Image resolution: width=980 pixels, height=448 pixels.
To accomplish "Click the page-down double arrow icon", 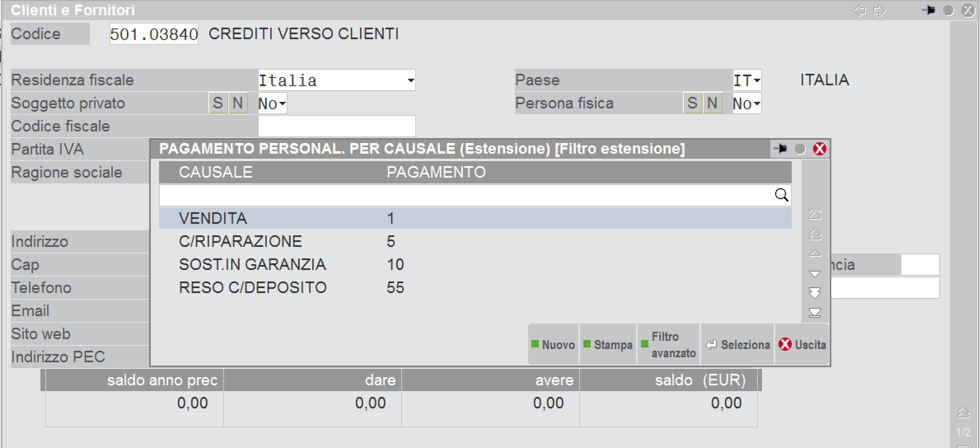I will (815, 293).
